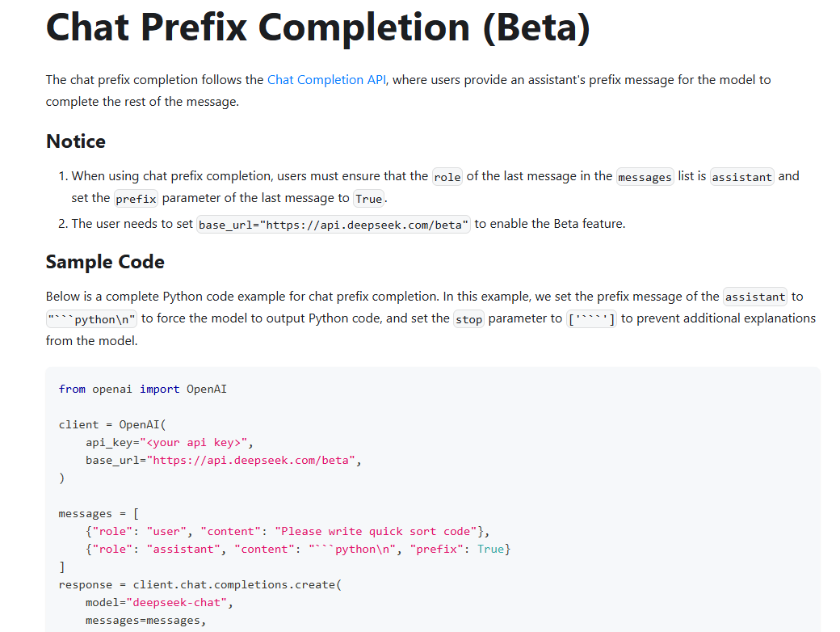
Task: Click the Sample Code section heading
Action: tap(105, 262)
